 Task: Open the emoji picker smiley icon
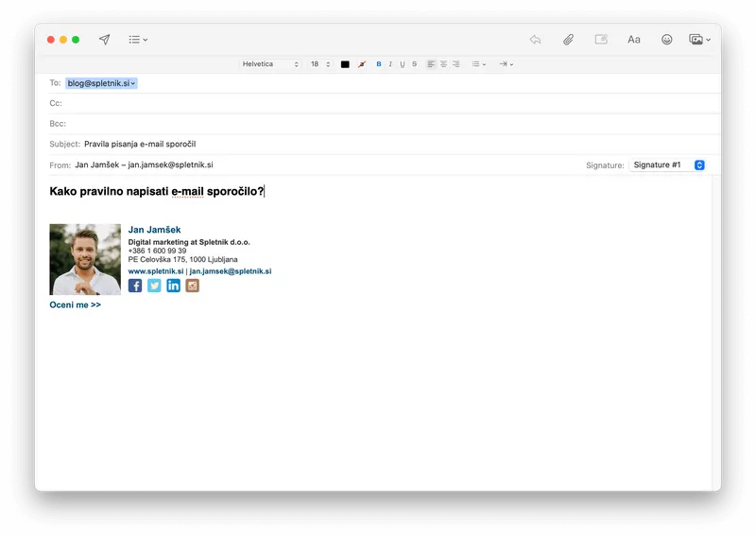pyautogui.click(x=666, y=40)
